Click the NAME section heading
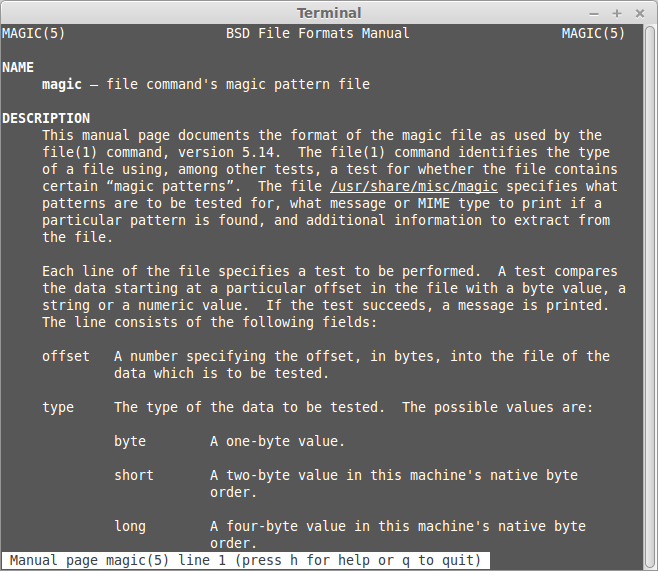 (x=18, y=67)
